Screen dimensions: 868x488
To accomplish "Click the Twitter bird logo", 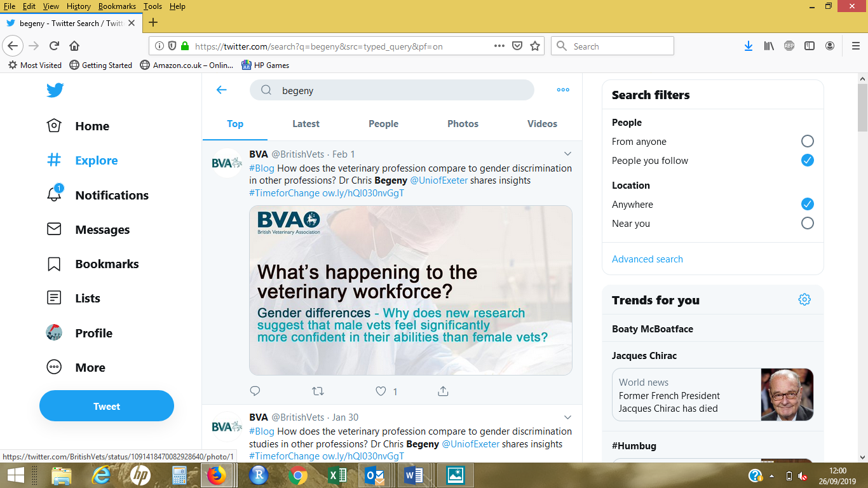I will [x=55, y=90].
